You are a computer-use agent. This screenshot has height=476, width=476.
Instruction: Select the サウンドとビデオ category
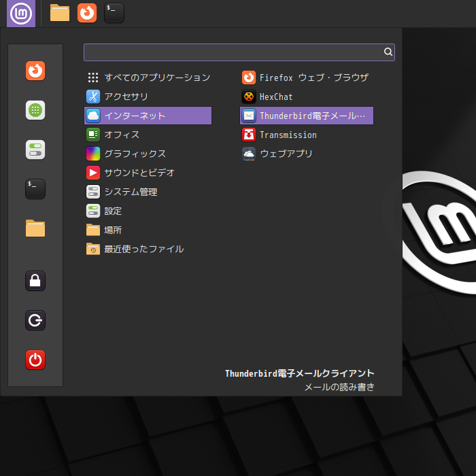click(x=148, y=173)
